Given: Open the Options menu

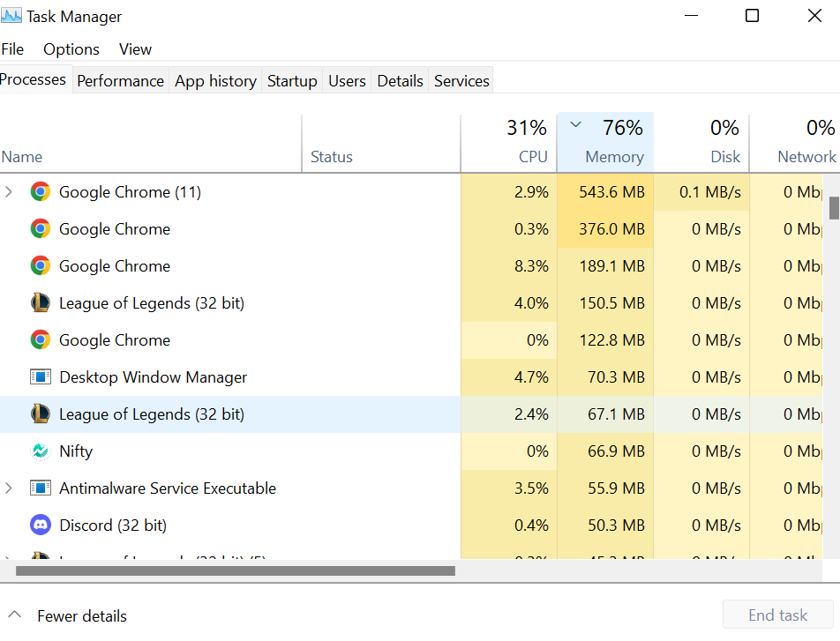Looking at the screenshot, I should [x=71, y=49].
